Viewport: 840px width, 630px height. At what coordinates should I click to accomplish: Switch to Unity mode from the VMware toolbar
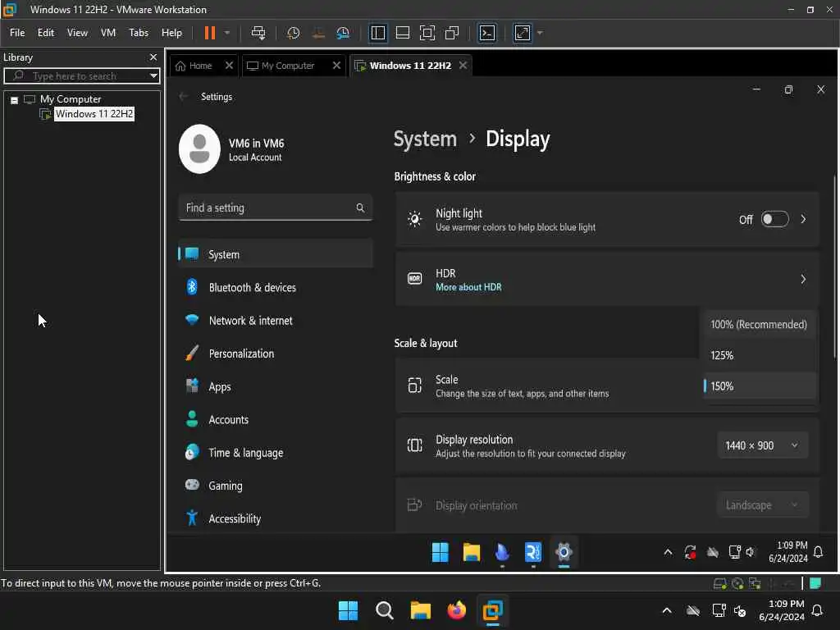pos(452,33)
